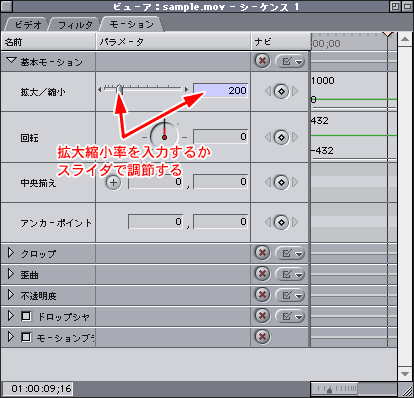Click the window close box in title bar
The width and height of the screenshot is (414, 398).
(x=7, y=6)
